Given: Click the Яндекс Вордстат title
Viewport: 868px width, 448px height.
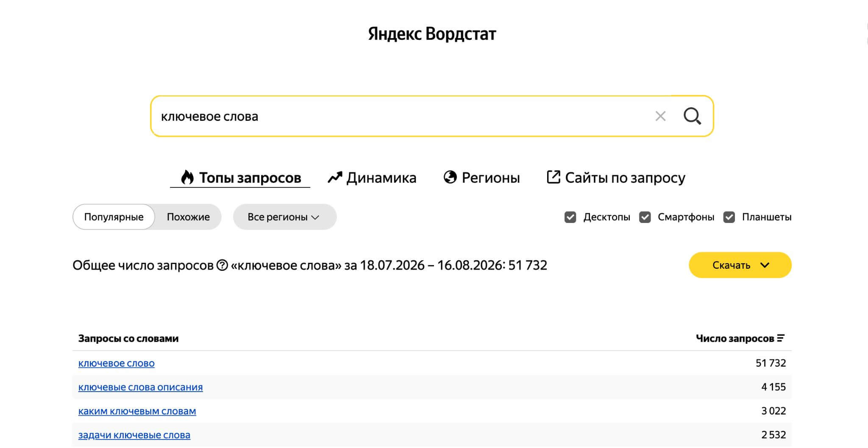Looking at the screenshot, I should click(432, 34).
